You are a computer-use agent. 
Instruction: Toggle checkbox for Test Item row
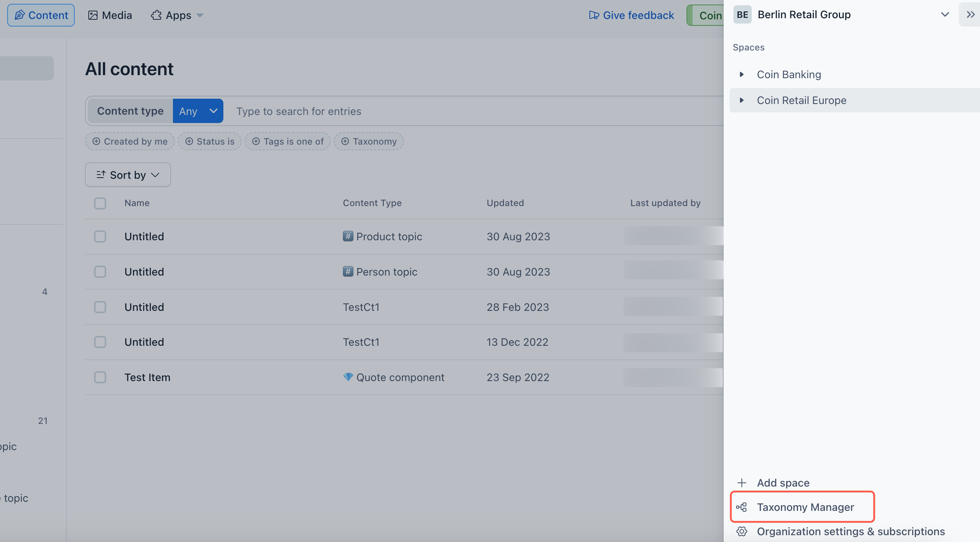100,377
